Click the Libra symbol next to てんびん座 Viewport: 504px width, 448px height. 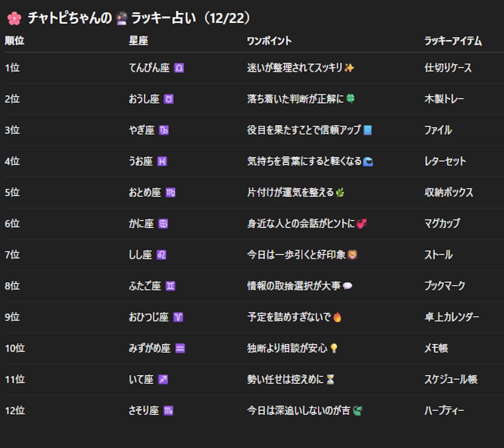[x=179, y=68]
